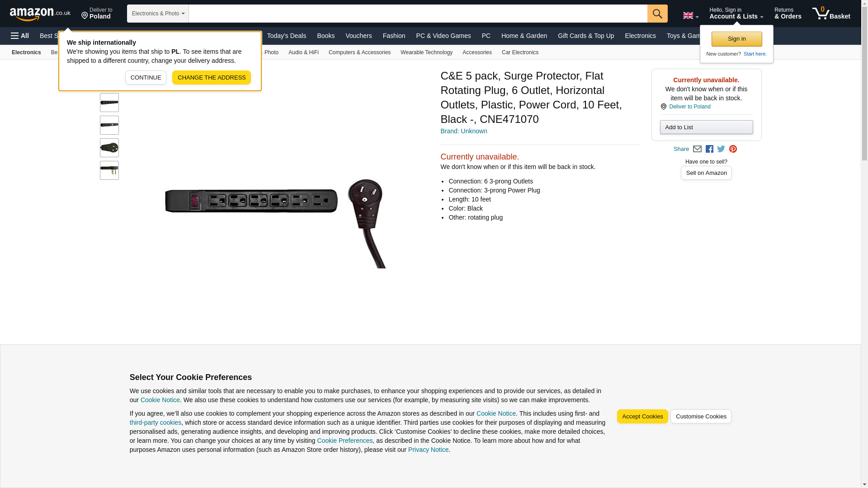Go to Amazon.co.uk home logo
868x488 pixels.
(40, 14)
